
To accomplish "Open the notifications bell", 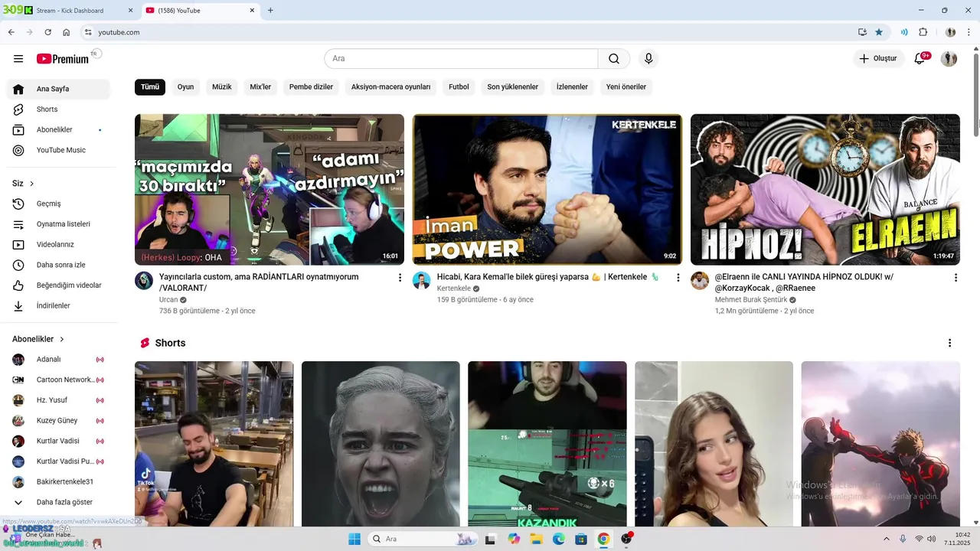I will (x=920, y=59).
